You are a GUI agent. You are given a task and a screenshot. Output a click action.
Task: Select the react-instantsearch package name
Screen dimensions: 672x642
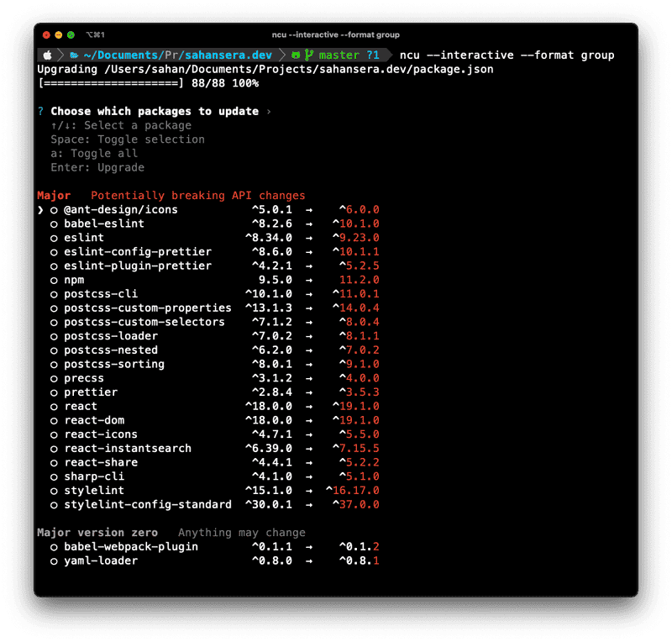pos(128,449)
